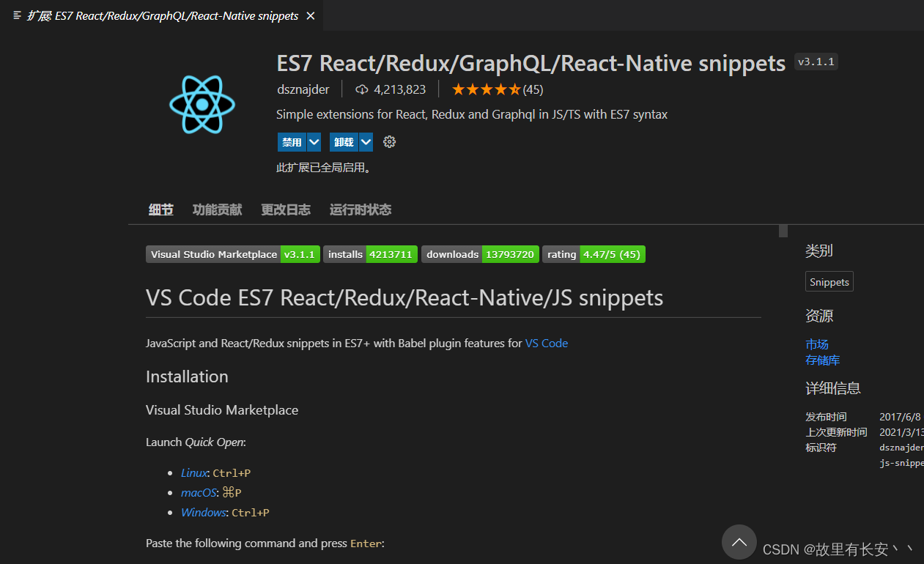Open publisher dsznajder link

303,89
